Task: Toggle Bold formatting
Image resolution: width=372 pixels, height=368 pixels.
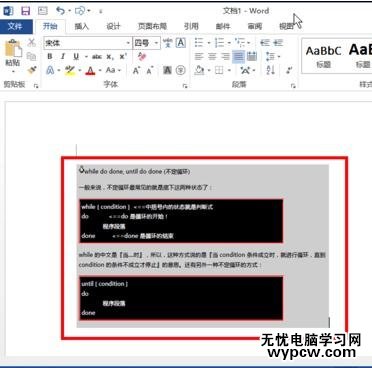Action: click(x=50, y=57)
